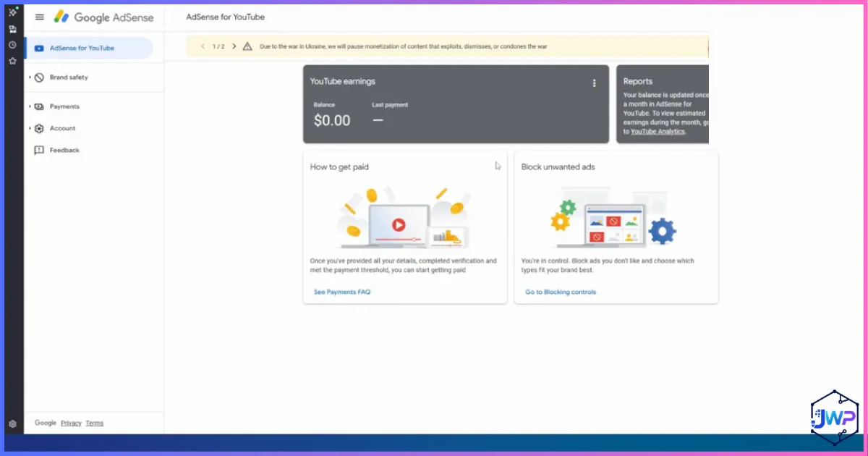The image size is (868, 456).
Task: Follow the See Payments FAQ link
Action: [x=342, y=292]
